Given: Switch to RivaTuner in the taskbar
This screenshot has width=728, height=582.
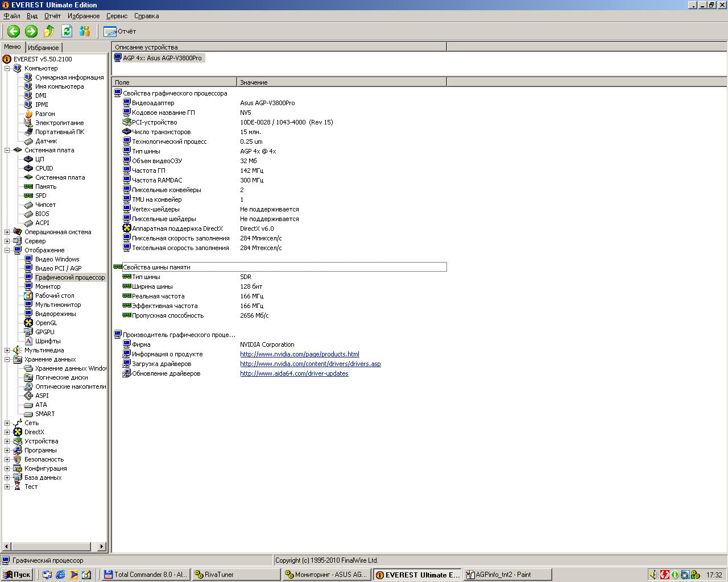Looking at the screenshot, I should coord(236,575).
